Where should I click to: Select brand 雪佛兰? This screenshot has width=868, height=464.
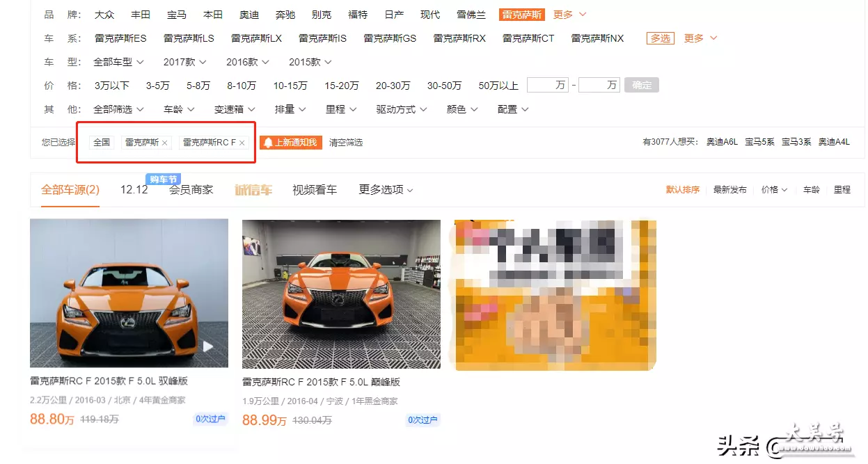click(x=471, y=15)
